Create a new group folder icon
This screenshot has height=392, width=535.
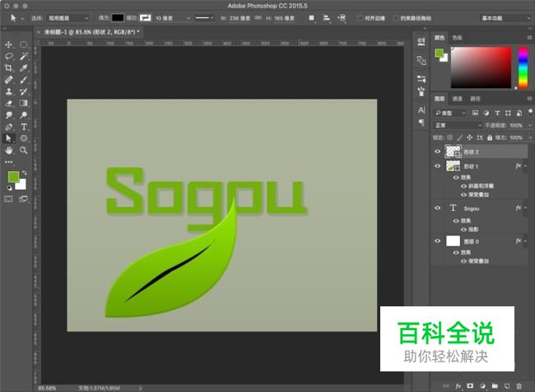(x=495, y=386)
